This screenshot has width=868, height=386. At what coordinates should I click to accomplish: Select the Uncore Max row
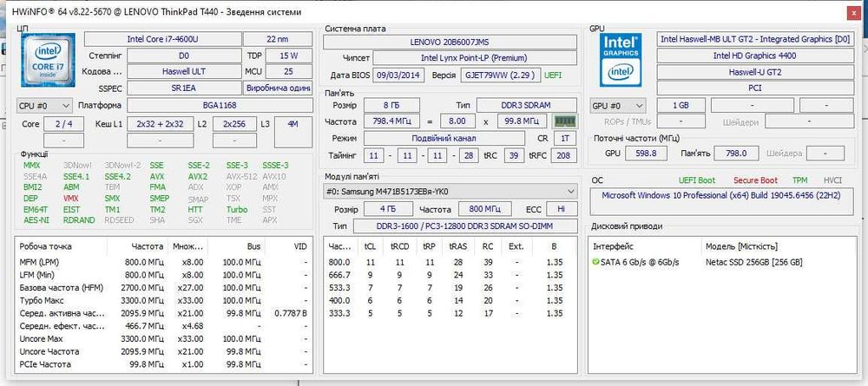(x=163, y=338)
